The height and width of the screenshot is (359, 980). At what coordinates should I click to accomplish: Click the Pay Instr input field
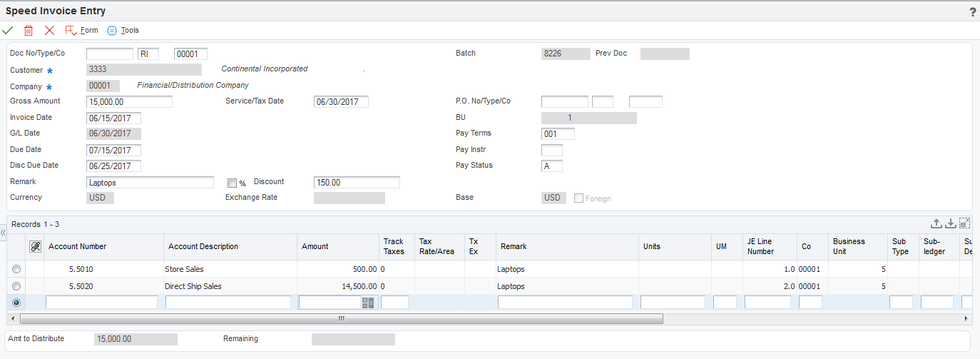552,150
